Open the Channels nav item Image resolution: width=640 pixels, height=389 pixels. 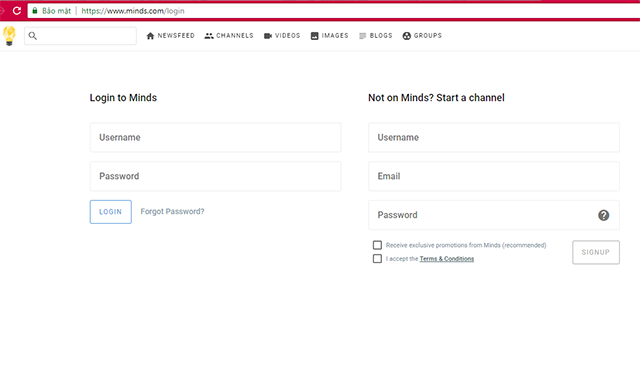229,36
